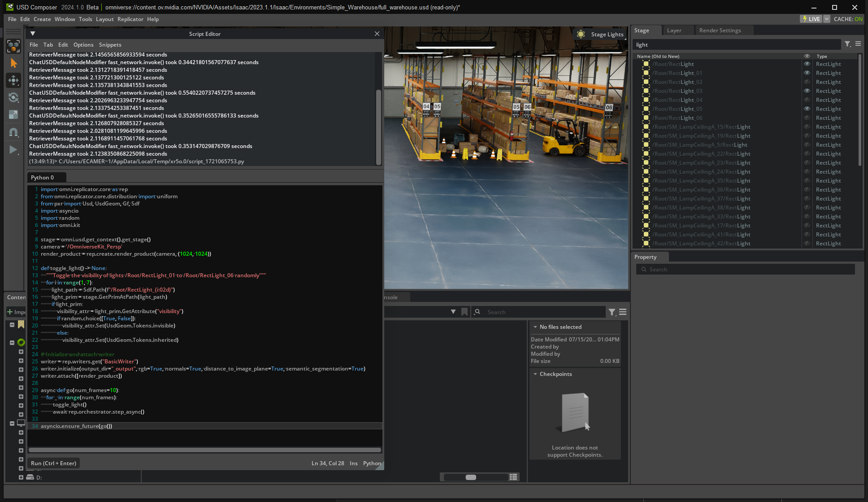Click the Stage Lights viewport button

tap(600, 34)
